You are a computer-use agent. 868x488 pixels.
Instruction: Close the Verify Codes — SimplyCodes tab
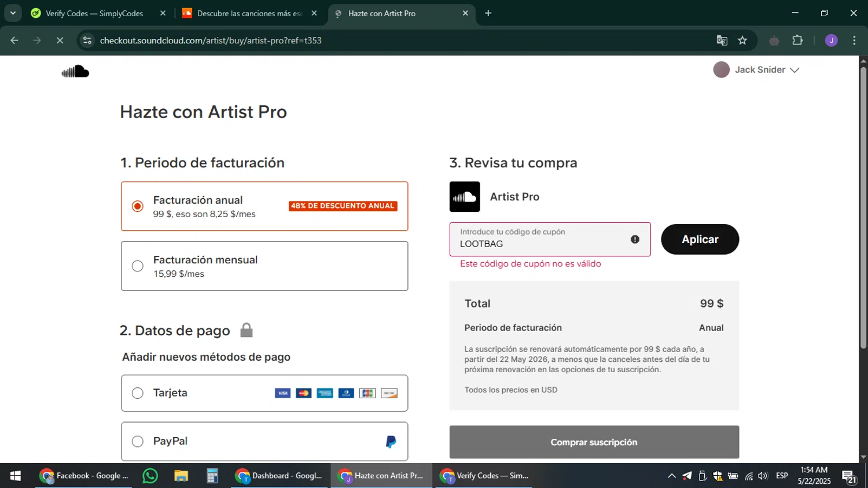coord(163,13)
